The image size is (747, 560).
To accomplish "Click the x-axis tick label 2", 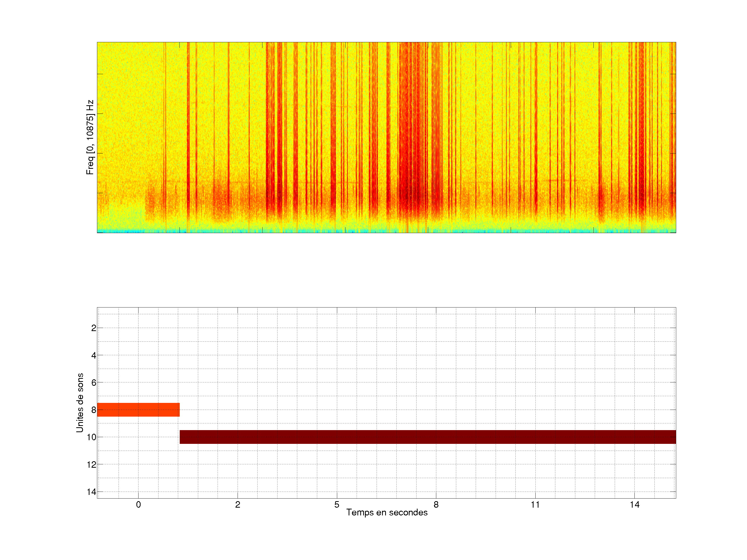I will 237,505.
